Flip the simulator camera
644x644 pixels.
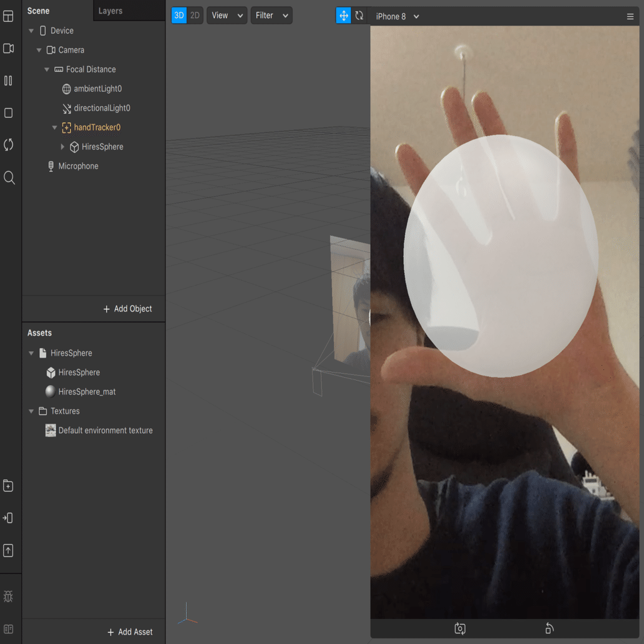pos(460,628)
